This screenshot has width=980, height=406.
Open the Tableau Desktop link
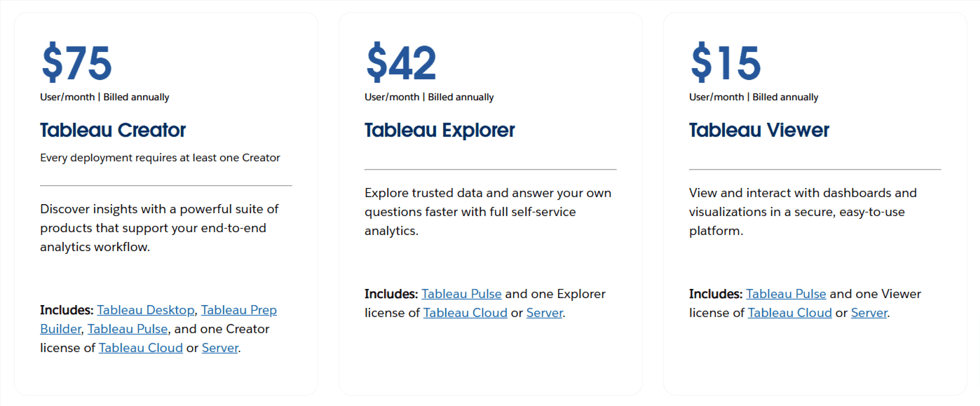pyautogui.click(x=146, y=309)
